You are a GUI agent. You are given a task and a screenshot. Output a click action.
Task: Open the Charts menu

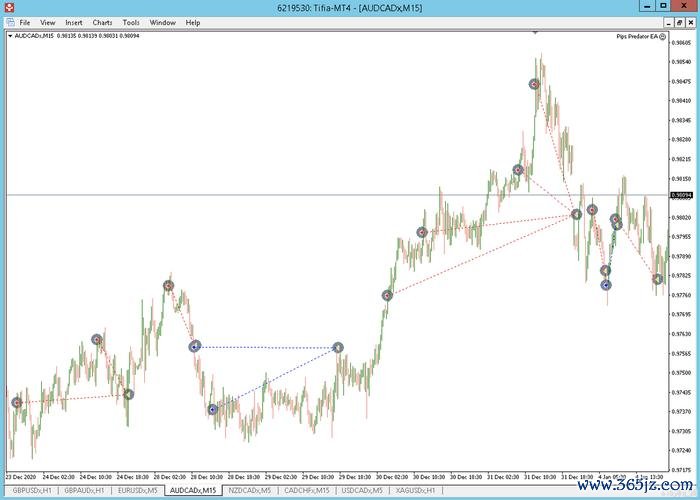pyautogui.click(x=102, y=22)
